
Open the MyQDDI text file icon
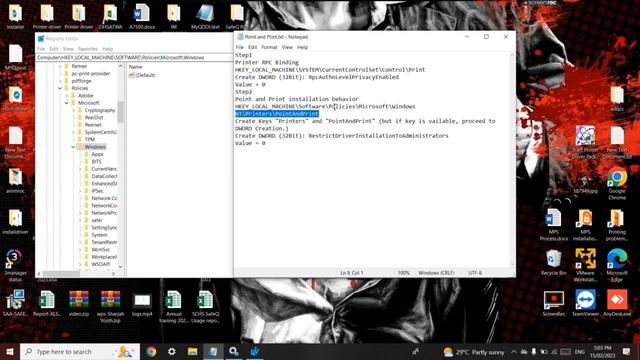click(x=205, y=16)
